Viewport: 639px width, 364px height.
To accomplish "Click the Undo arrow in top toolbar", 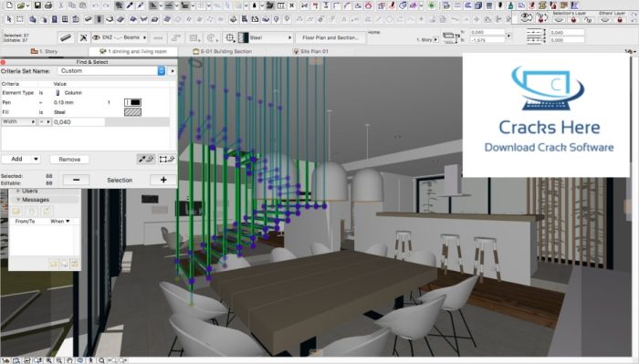I will click(x=95, y=5).
